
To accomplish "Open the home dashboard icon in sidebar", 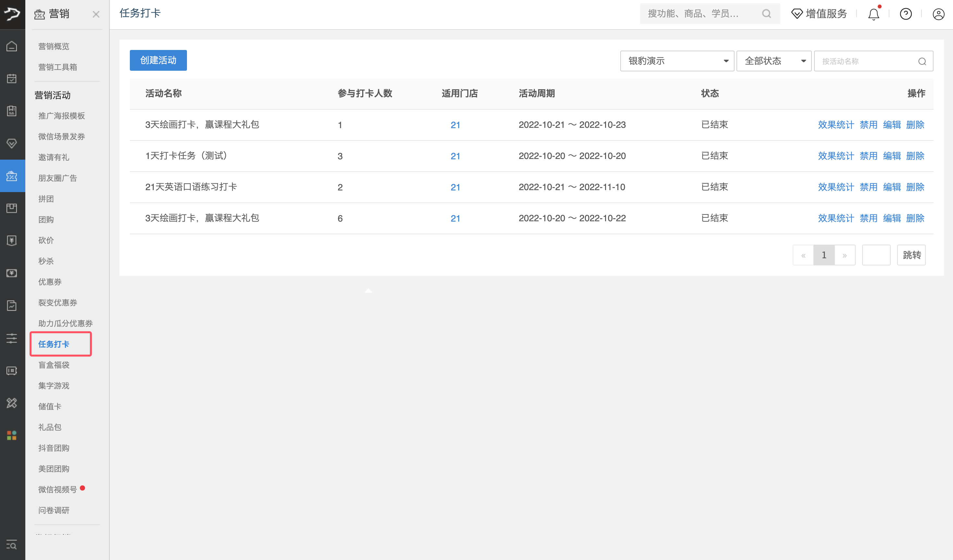I will [x=12, y=46].
